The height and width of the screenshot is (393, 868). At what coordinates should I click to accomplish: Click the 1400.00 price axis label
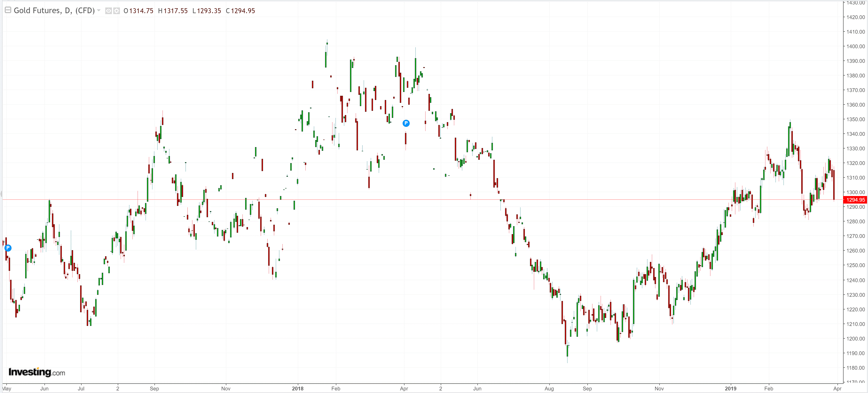point(855,46)
